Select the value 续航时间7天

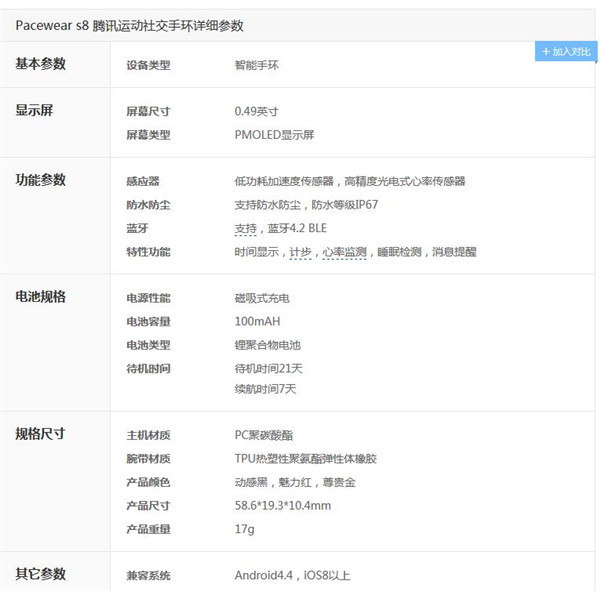click(x=265, y=389)
